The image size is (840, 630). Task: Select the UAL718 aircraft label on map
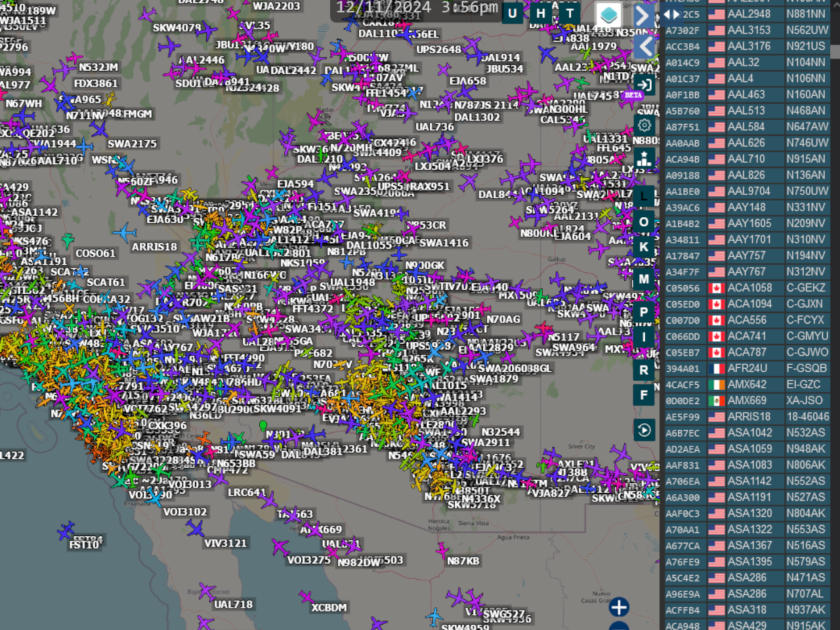[233, 604]
